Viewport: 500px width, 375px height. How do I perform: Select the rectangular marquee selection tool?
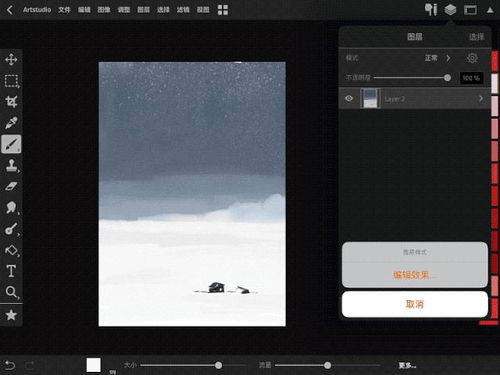coord(11,81)
